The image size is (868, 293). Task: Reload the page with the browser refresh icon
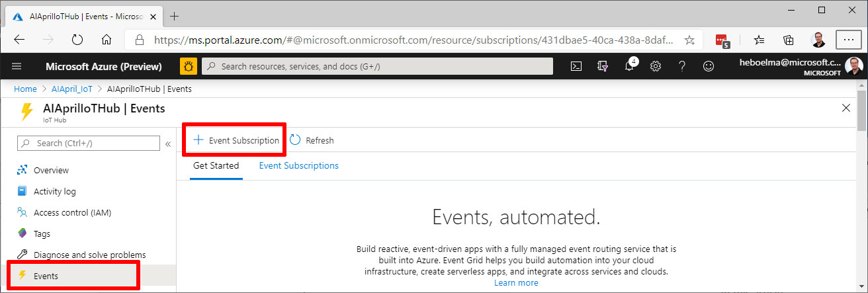pos(77,40)
